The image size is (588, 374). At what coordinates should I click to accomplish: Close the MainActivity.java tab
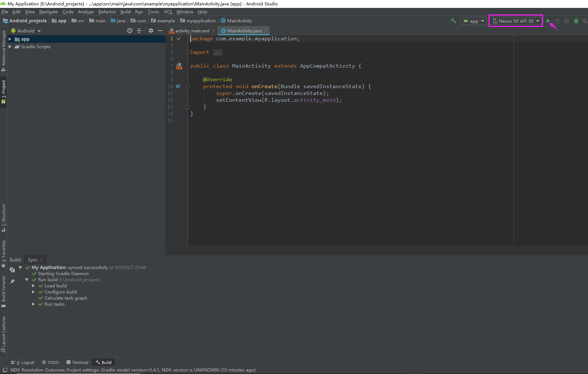[266, 31]
